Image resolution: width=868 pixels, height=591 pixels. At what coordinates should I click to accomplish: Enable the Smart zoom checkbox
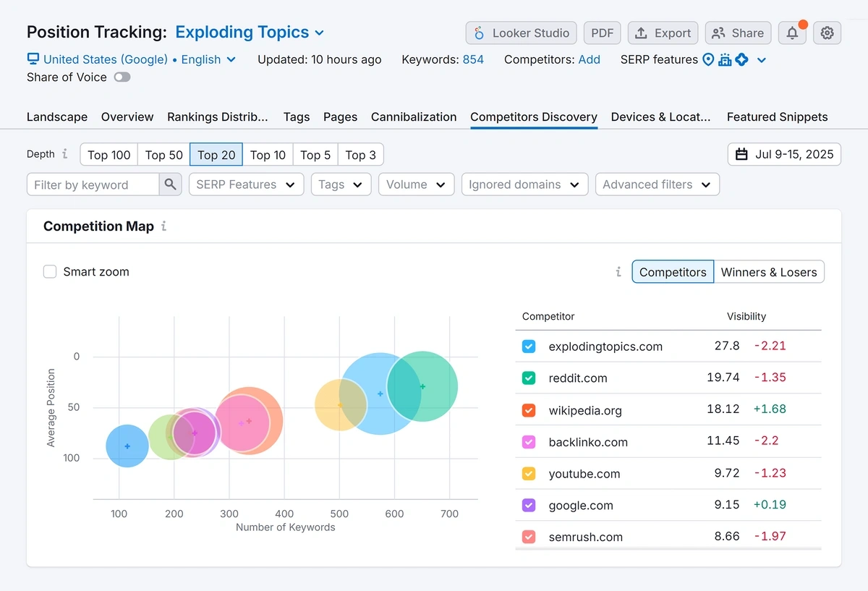[50, 272]
